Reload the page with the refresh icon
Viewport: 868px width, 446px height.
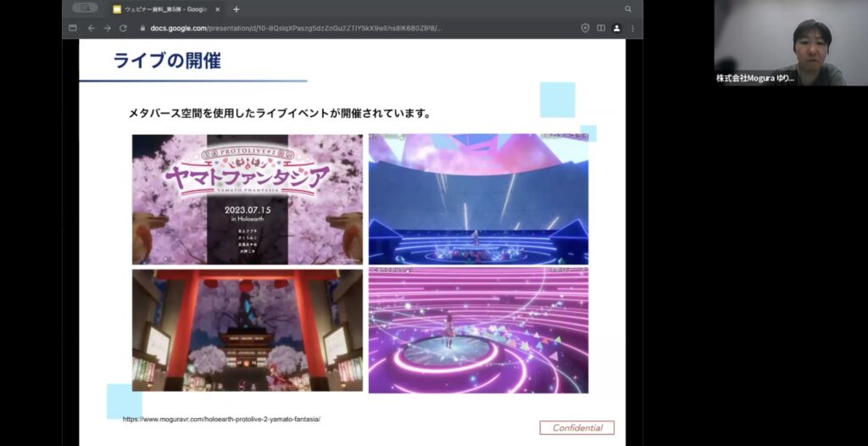124,28
